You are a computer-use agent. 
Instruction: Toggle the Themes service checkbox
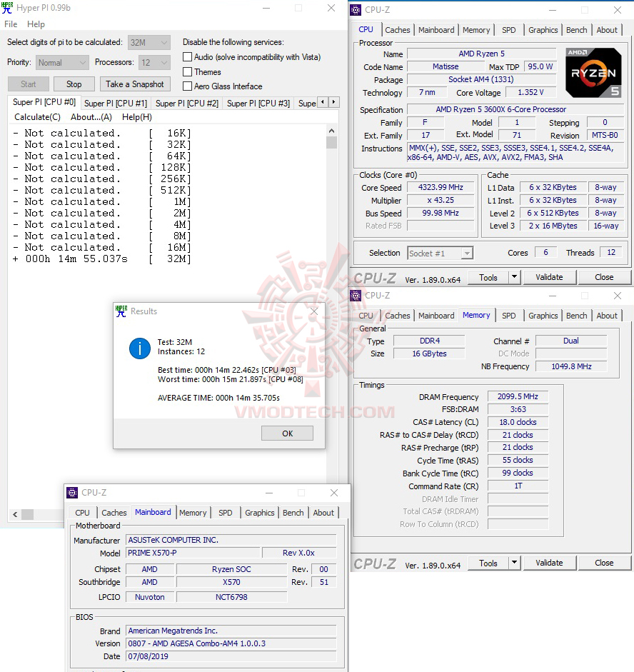pos(187,71)
